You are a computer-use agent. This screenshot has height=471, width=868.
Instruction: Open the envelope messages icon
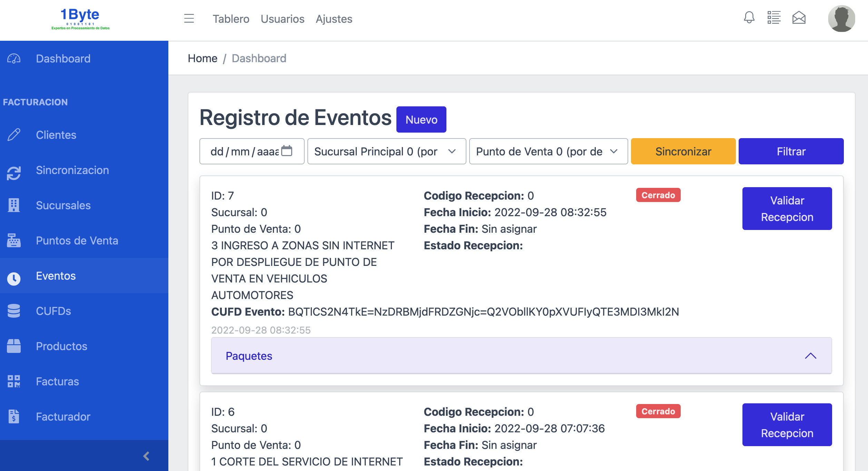[799, 18]
